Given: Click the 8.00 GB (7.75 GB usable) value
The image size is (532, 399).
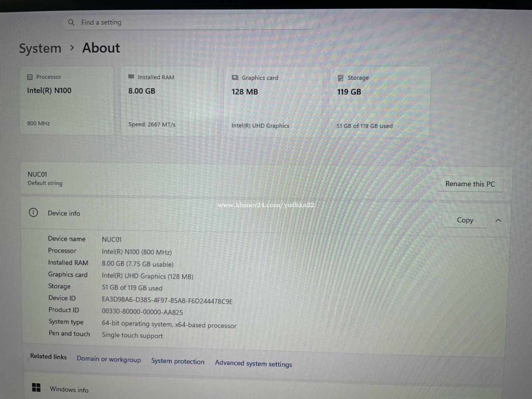Looking at the screenshot, I should click(x=138, y=264).
